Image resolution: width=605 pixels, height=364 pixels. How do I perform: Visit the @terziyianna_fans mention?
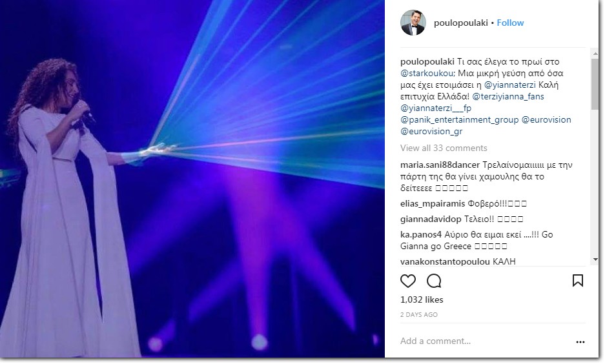click(x=508, y=96)
